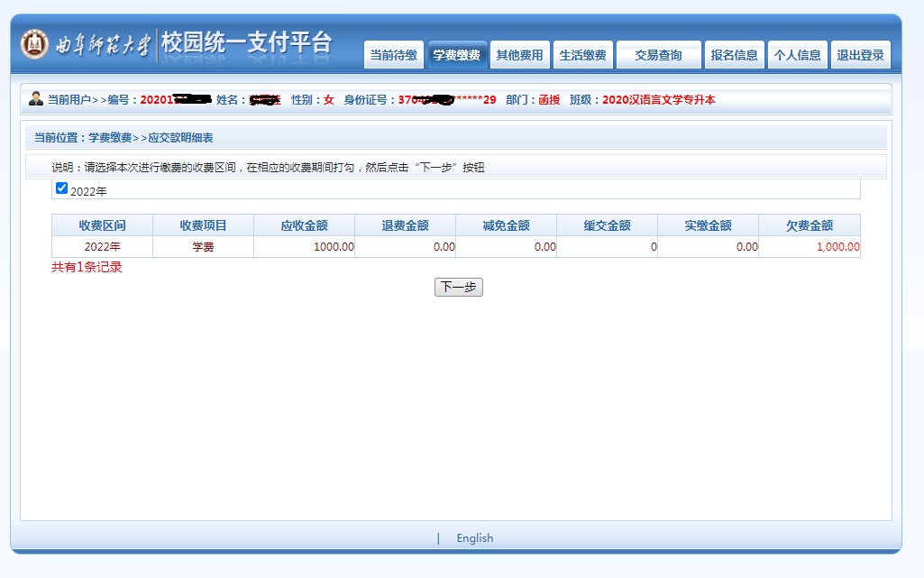Viewport: 924px width, 578px height.
Task: Go to the 其他费用 tab
Action: click(519, 55)
